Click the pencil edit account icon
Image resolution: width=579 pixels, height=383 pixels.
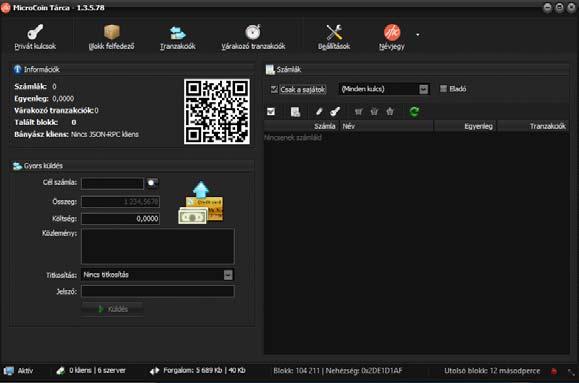click(319, 111)
